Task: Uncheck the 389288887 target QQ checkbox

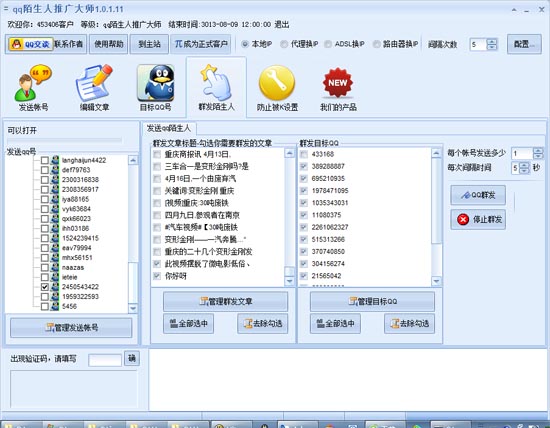Action: point(304,166)
